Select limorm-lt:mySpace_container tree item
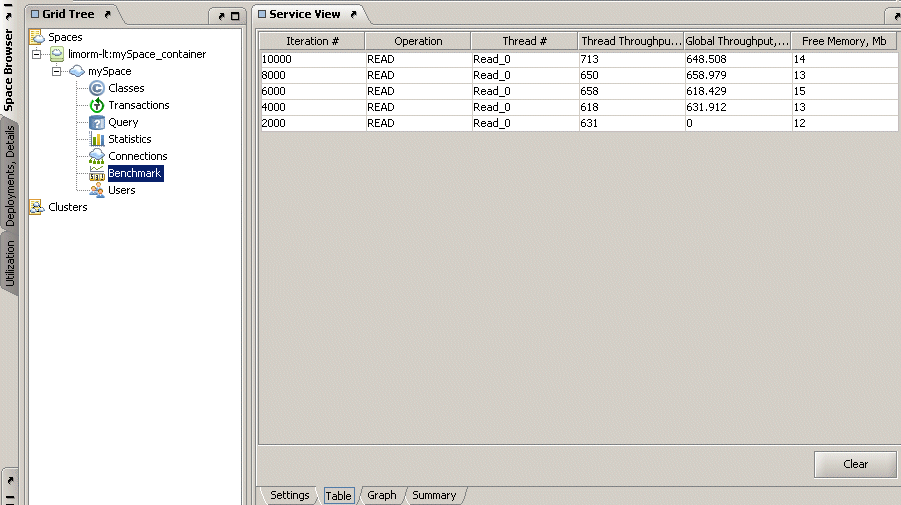Screen dimensions: 901x505 [x=137, y=54]
